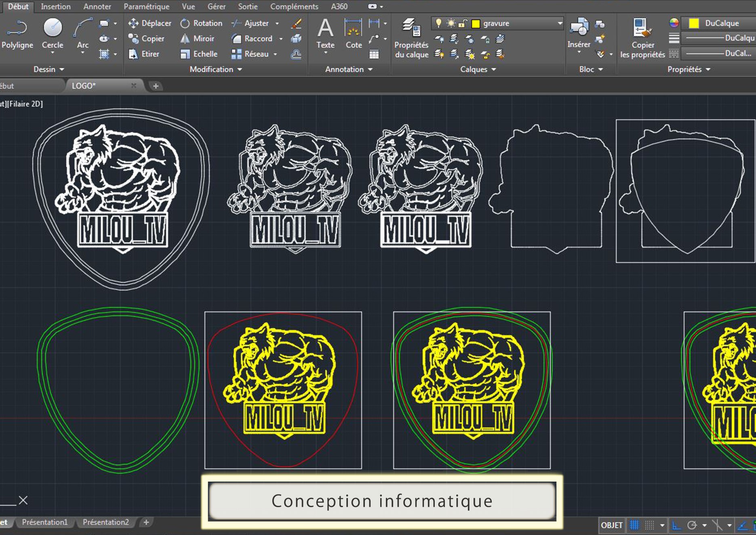The width and height of the screenshot is (756, 535).
Task: Toggle isometric drafting status icon
Action: [x=716, y=525]
